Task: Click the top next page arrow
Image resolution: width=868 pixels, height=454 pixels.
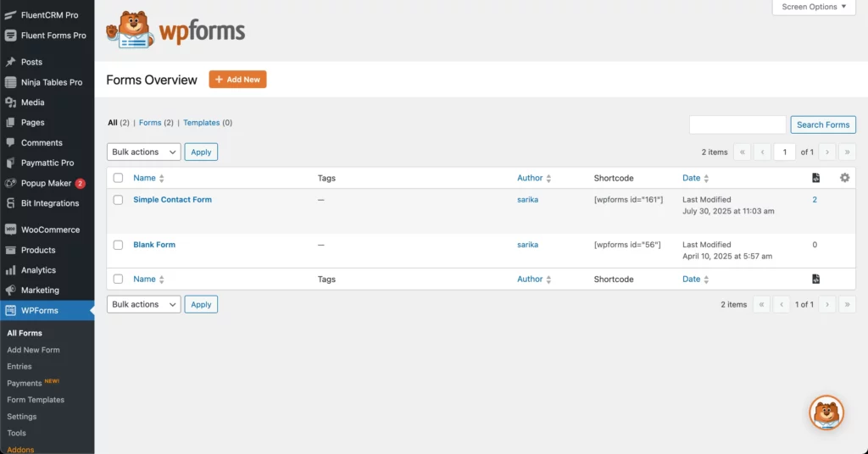Action: 827,152
